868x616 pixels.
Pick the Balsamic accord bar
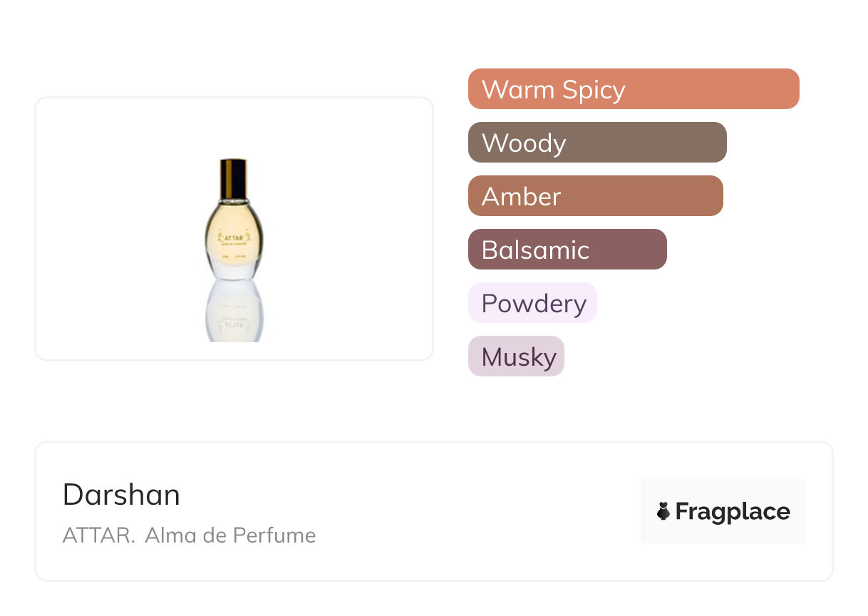click(x=567, y=250)
